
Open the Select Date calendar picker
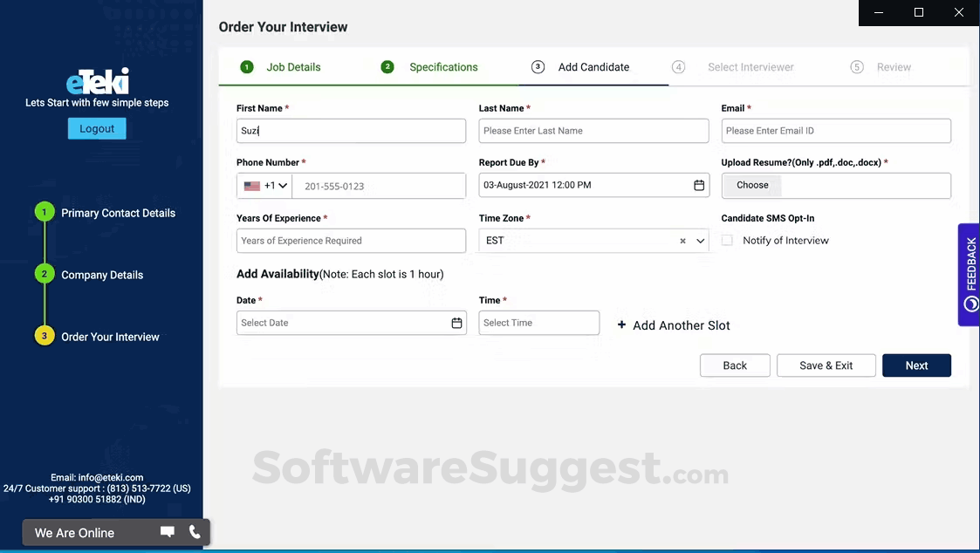pyautogui.click(x=456, y=323)
